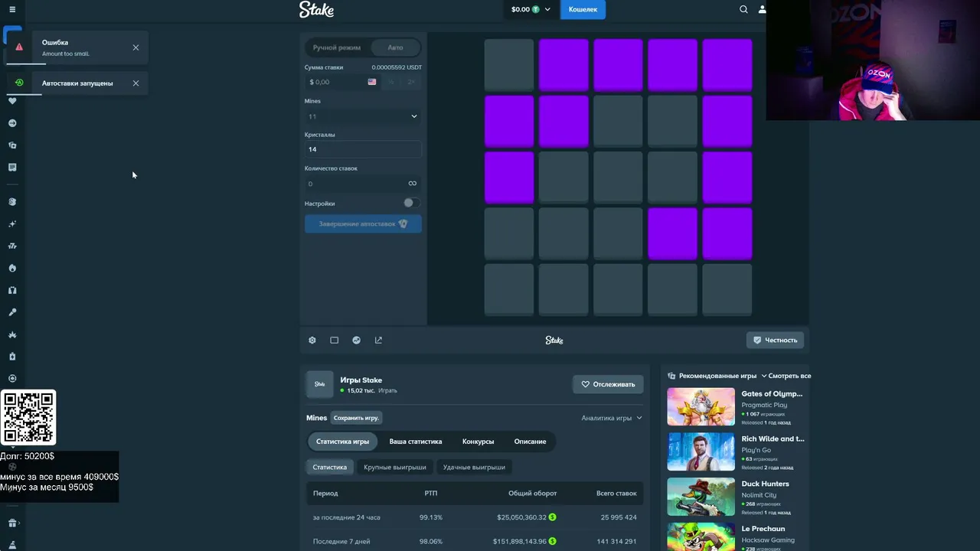Select the Статистика игры tab

342,442
